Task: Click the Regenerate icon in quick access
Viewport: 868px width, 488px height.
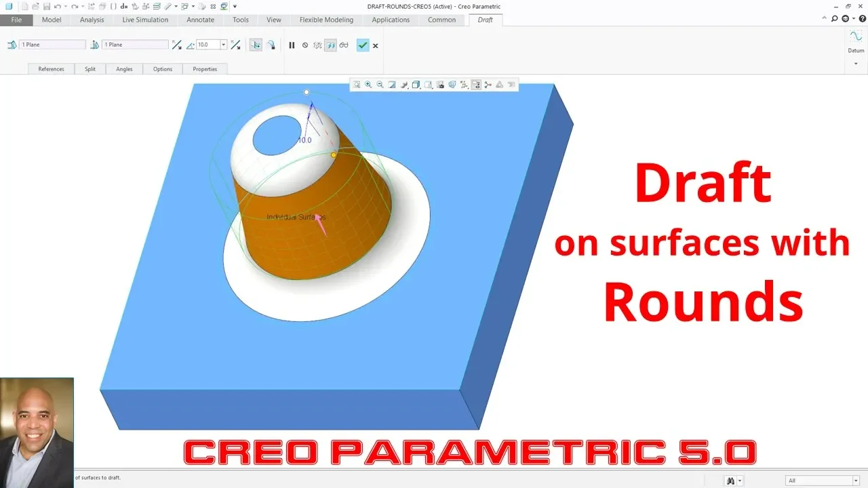Action: [91, 6]
